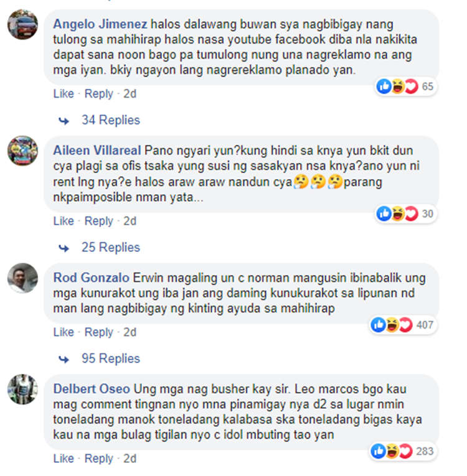Viewport: 467px width, 476px height.
Task: View the 283 reactions on Delbert Oseo's comment
Action: click(x=403, y=451)
